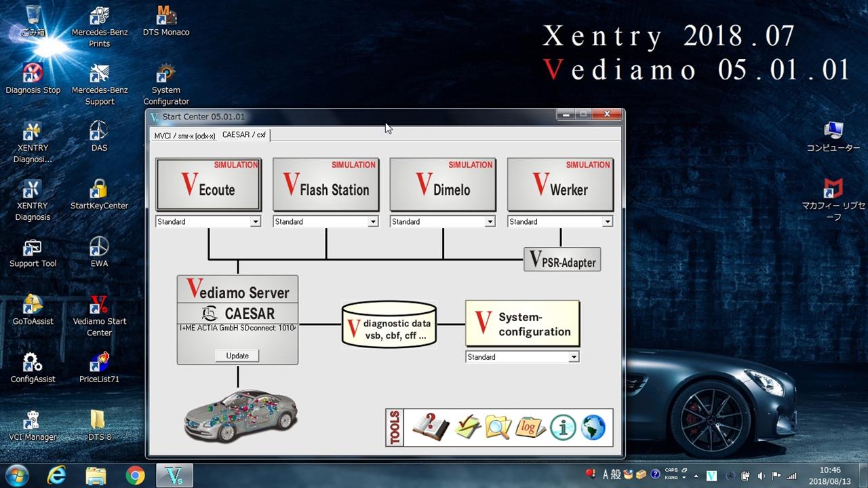Open XENTRY Diagnosis desktop icon
The width and height of the screenshot is (868, 488).
click(x=33, y=200)
